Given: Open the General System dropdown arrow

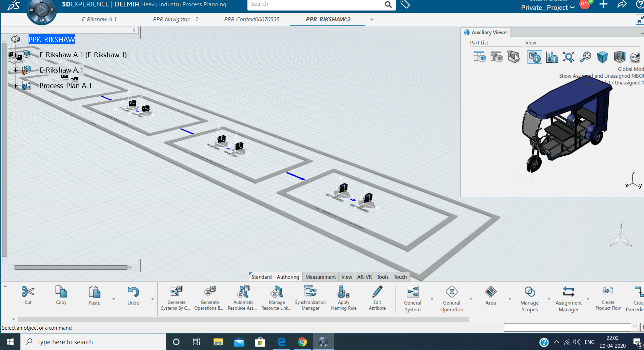Looking at the screenshot, I should coord(432,299).
